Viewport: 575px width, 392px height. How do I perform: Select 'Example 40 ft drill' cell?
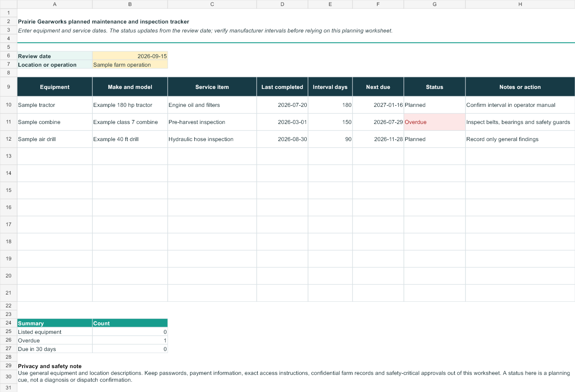(130, 139)
